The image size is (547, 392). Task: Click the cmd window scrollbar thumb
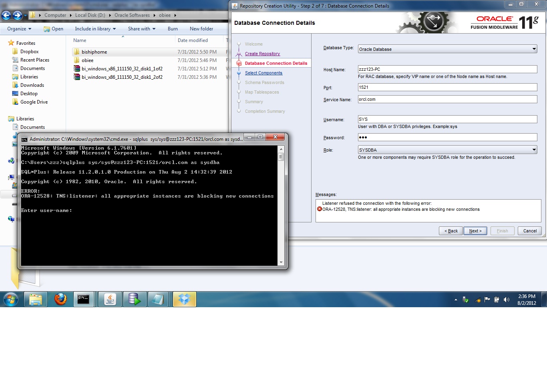pyautogui.click(x=281, y=157)
